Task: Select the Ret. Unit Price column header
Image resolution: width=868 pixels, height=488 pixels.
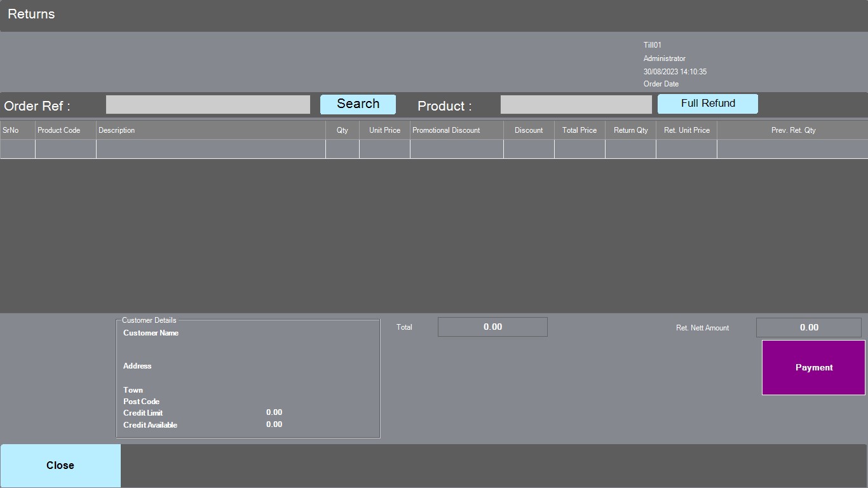Action: coord(686,130)
